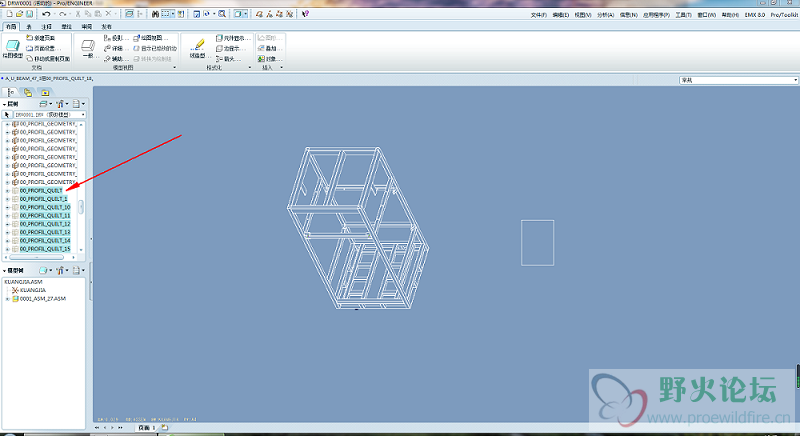Open a file with the folder icon
Image resolution: width=800 pixels, height=436 pixels.
[x=19, y=14]
